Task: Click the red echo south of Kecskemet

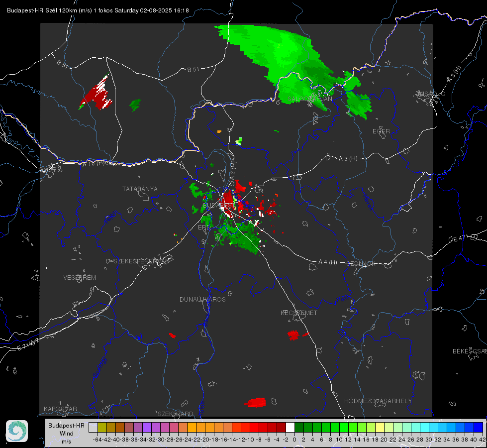Action: click(x=293, y=335)
